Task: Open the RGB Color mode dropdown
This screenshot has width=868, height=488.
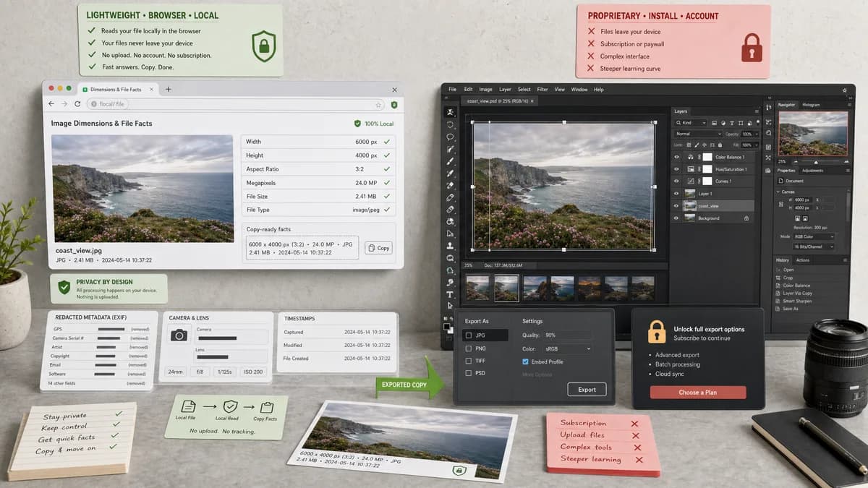Action: 814,236
